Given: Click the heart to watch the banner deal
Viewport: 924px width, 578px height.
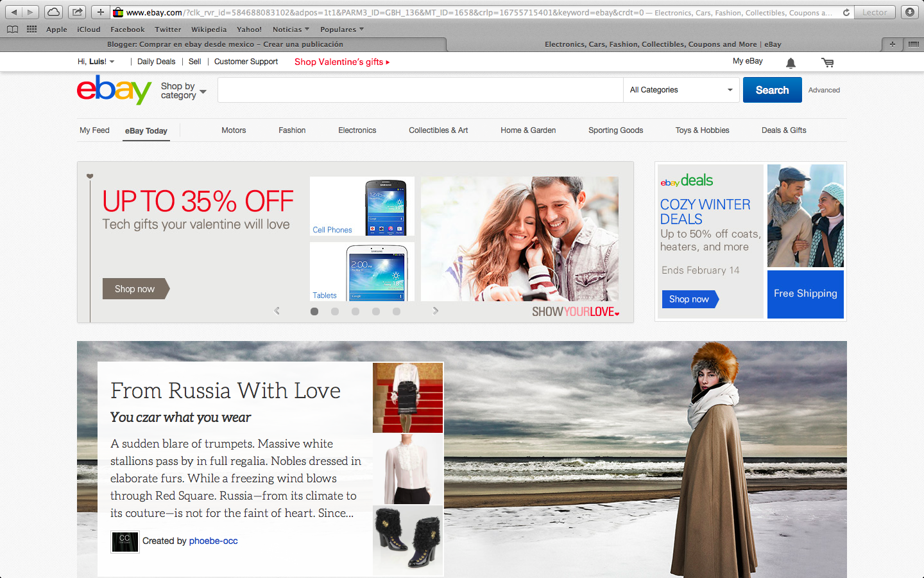Looking at the screenshot, I should tap(89, 175).
